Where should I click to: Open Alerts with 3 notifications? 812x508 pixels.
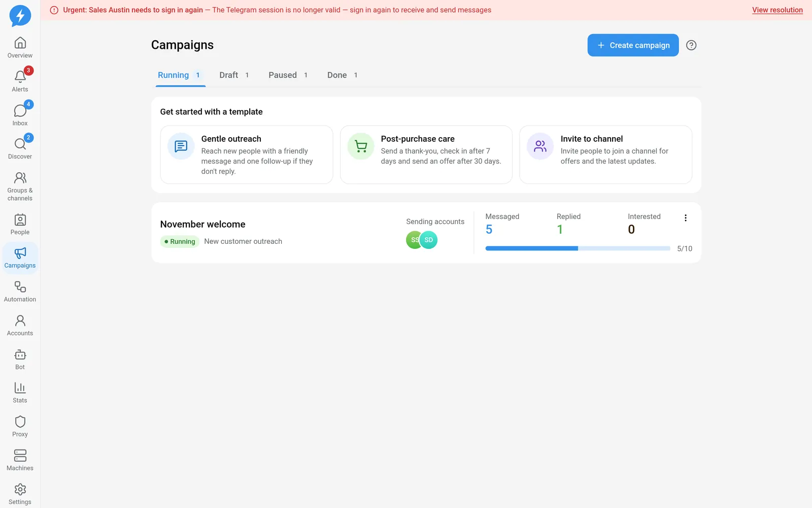point(20,81)
